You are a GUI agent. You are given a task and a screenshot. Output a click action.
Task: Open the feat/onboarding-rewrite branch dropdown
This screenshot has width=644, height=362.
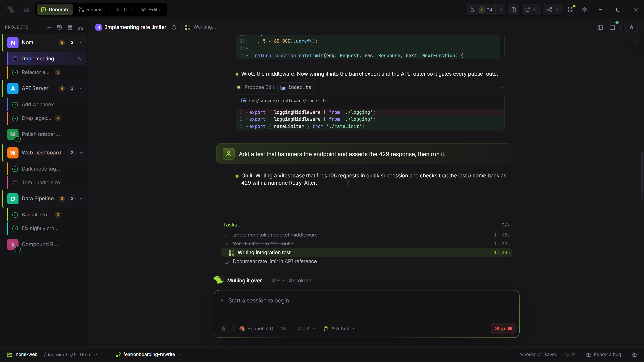coord(149,355)
